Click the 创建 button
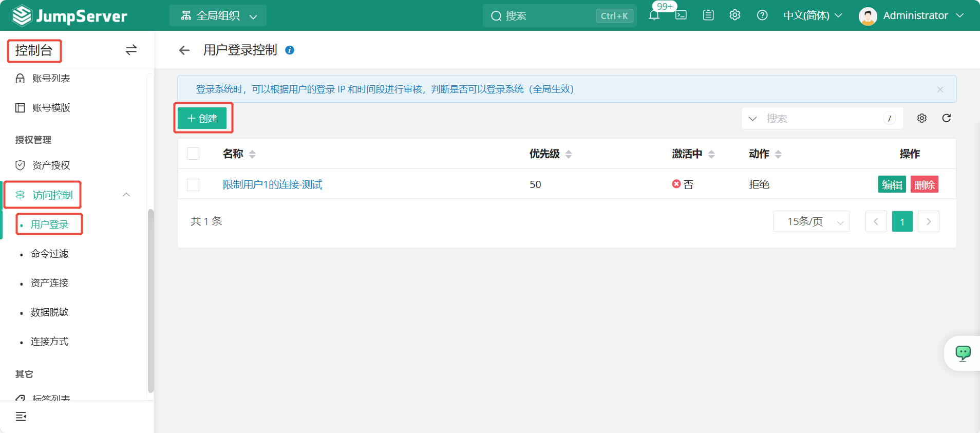This screenshot has height=433, width=980. pyautogui.click(x=202, y=119)
